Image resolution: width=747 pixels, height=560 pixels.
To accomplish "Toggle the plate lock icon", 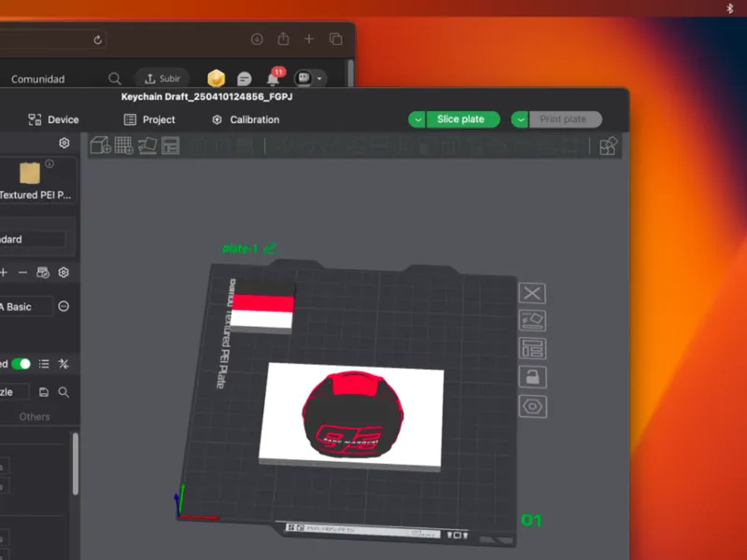I will (532, 377).
